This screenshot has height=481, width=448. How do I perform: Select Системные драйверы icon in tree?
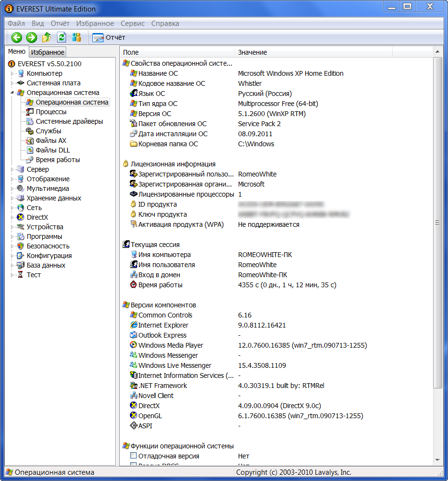[x=30, y=121]
